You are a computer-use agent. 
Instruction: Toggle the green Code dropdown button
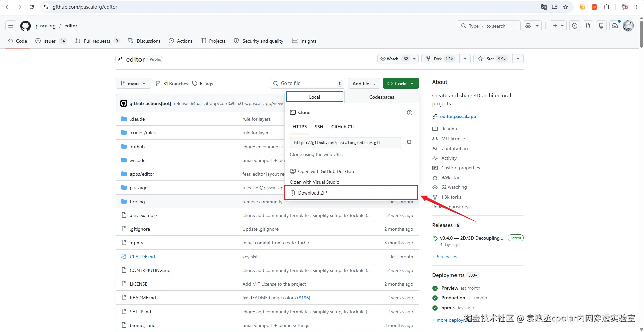[x=401, y=84]
